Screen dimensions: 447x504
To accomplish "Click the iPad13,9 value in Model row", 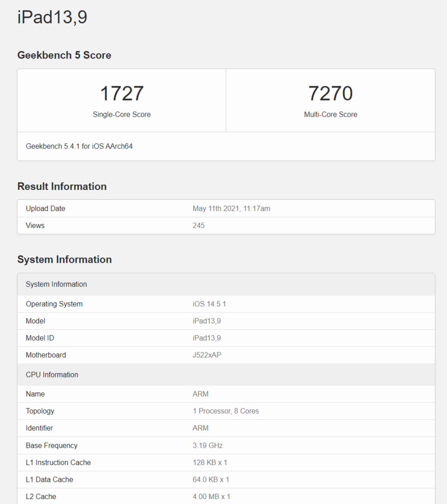I will pos(207,321).
